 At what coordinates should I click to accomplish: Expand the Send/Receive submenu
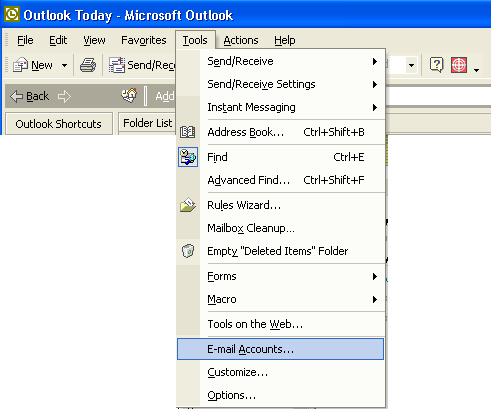pos(281,61)
